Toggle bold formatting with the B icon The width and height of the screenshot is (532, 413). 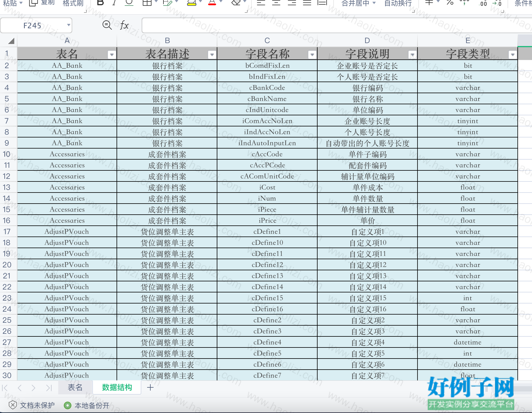pyautogui.click(x=100, y=3)
